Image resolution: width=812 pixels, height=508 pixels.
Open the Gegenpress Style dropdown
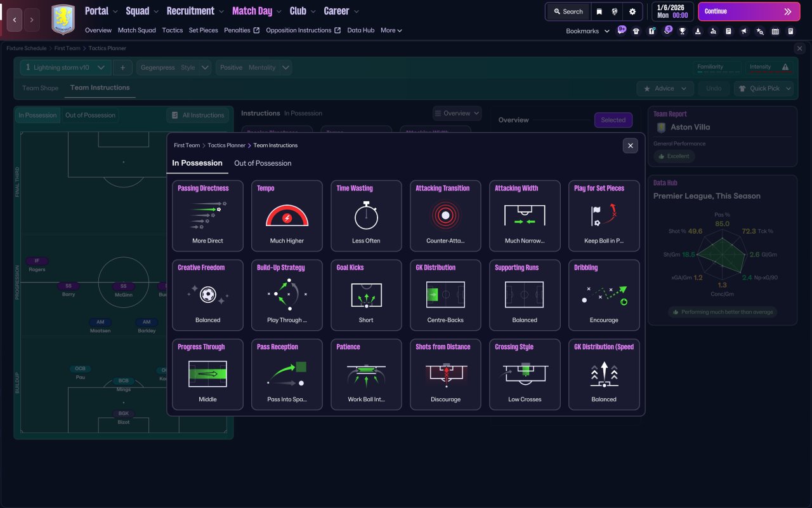tap(174, 67)
